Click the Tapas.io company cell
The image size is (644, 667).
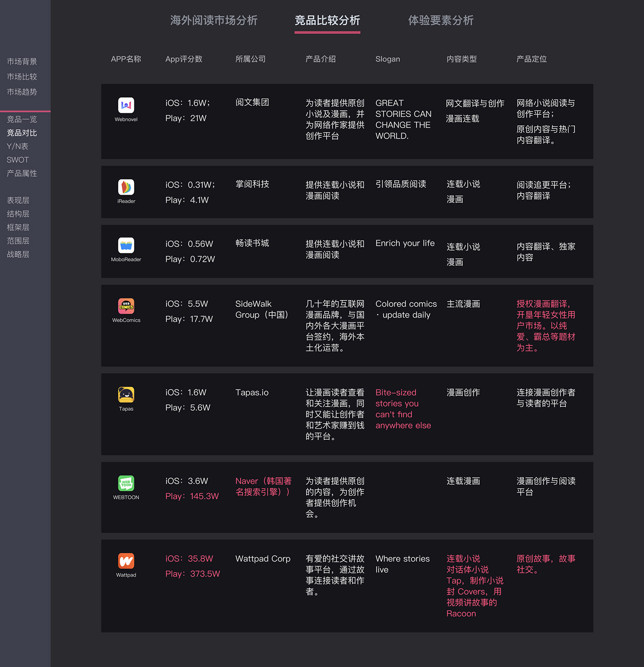click(x=252, y=392)
